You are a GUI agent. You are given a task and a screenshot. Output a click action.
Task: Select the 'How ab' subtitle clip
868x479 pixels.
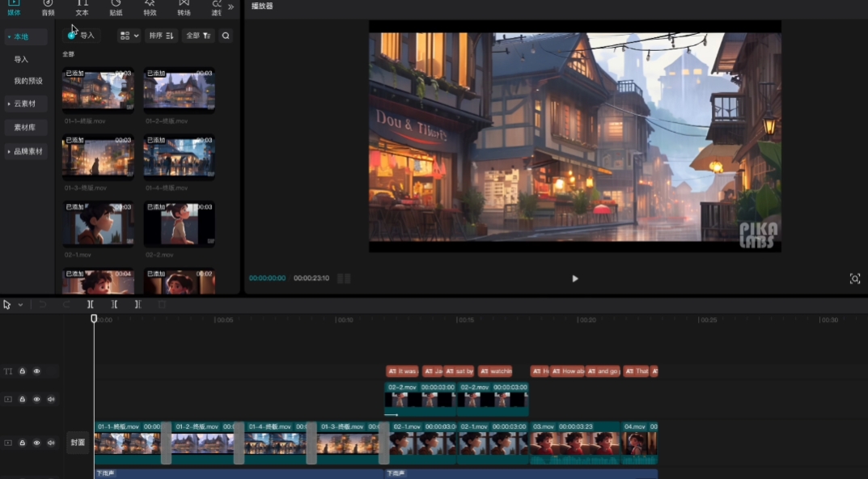(x=567, y=371)
